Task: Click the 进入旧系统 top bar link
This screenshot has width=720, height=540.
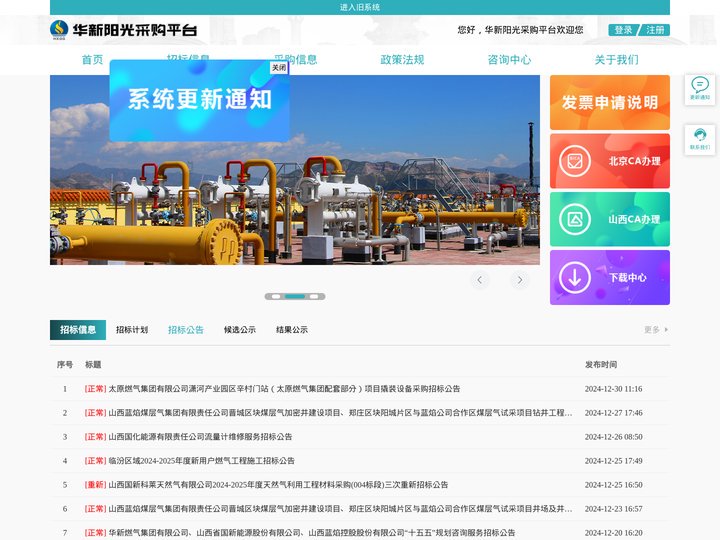Action: pyautogui.click(x=360, y=7)
